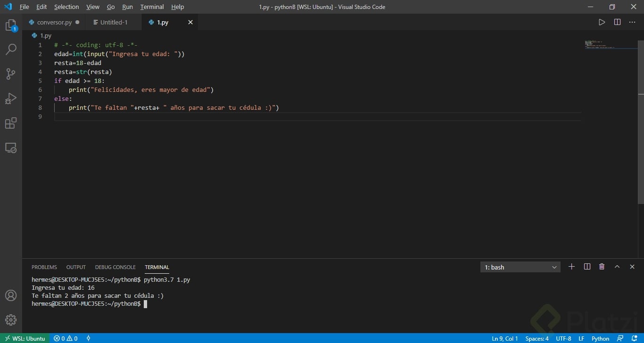Kill the terminal with trash icon
This screenshot has height=343, width=644.
coord(602,267)
